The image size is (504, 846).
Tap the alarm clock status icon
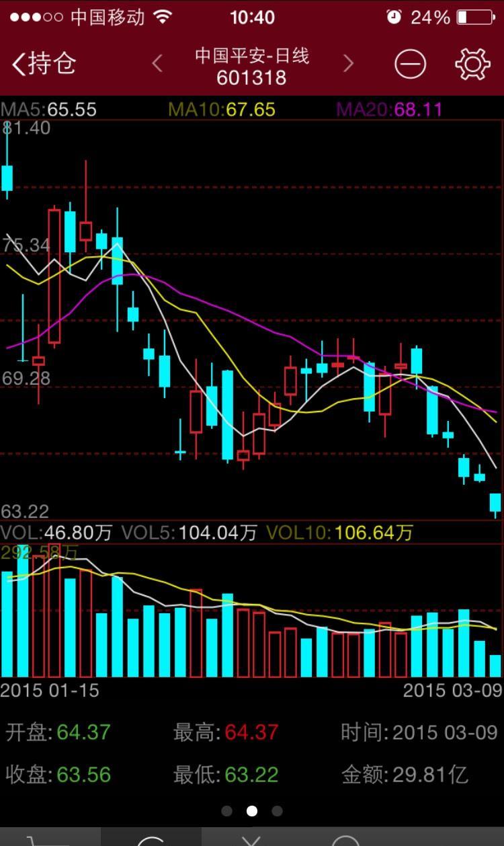(x=394, y=17)
